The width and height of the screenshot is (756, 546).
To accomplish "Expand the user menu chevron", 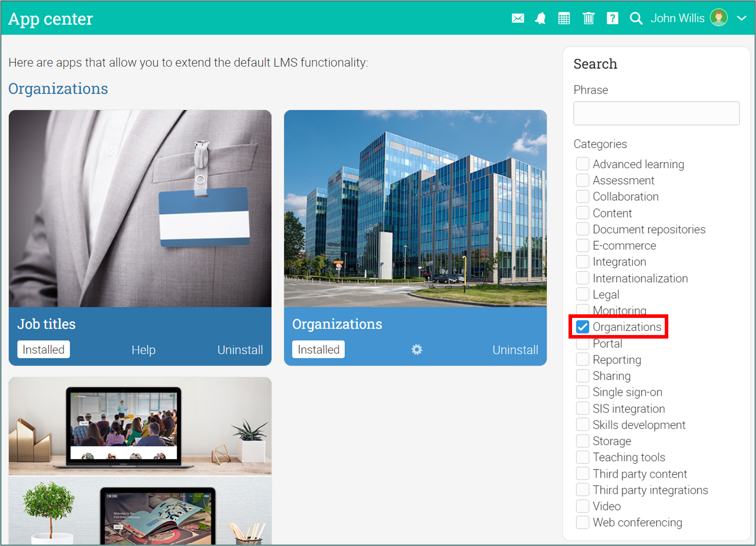I will pos(742,18).
